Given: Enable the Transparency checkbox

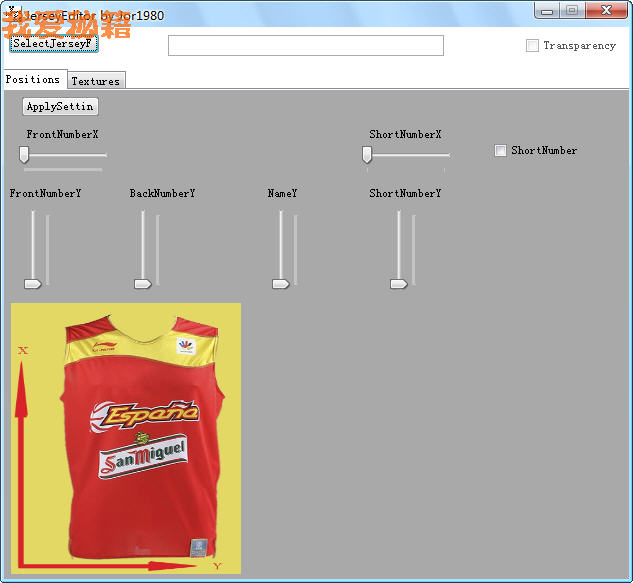Looking at the screenshot, I should (532, 46).
